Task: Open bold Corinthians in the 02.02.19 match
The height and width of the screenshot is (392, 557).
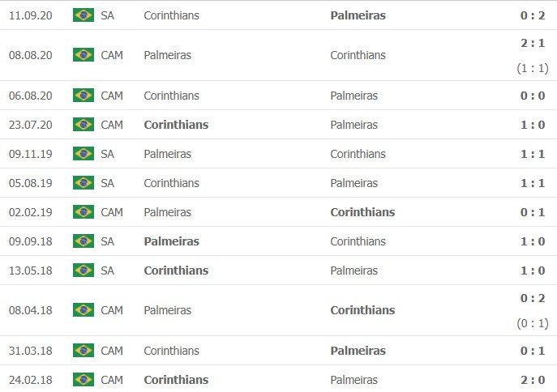Action: click(362, 212)
